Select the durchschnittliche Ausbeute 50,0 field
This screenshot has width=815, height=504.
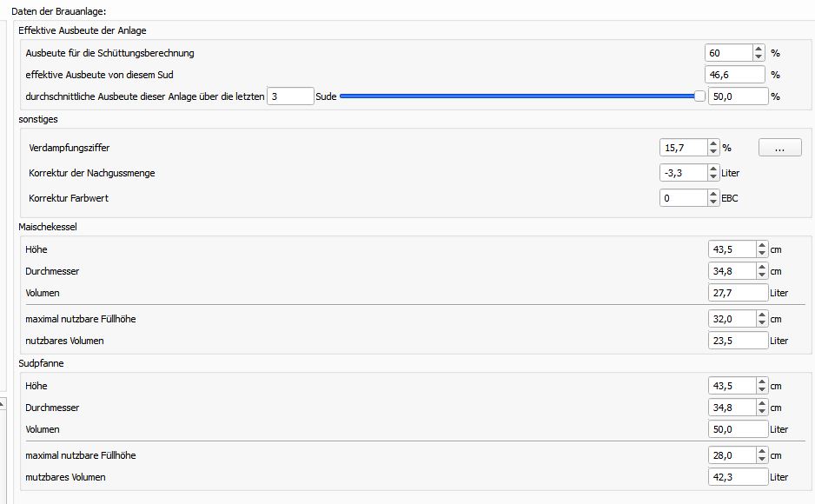pos(738,96)
